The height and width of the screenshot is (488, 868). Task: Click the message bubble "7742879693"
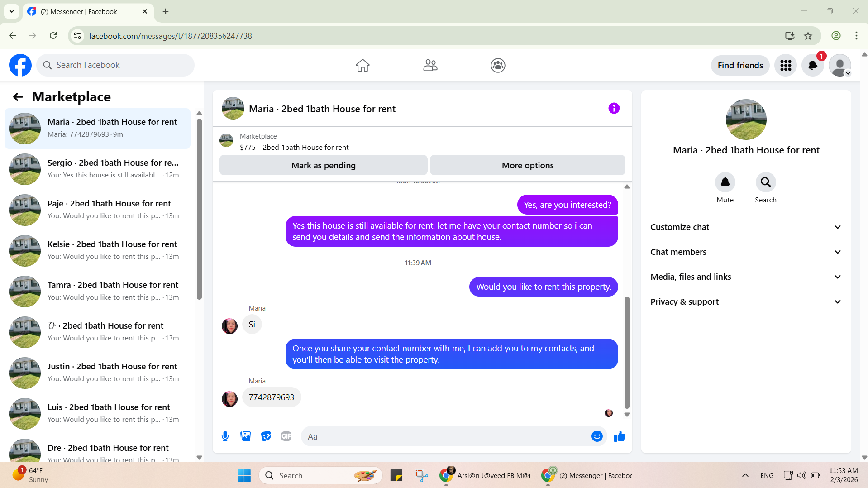272,397
